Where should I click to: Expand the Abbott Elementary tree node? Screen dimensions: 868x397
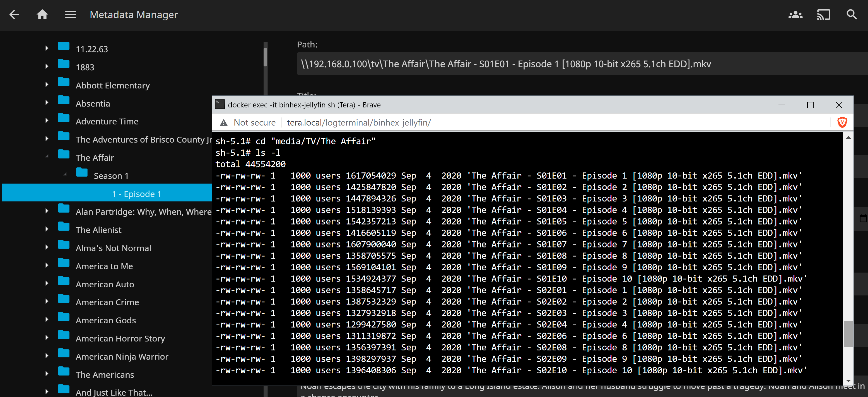[47, 85]
